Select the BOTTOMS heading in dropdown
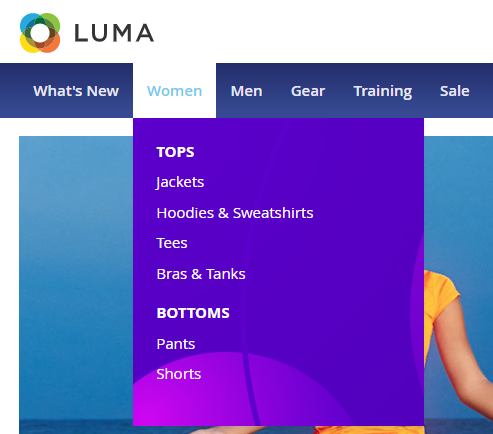Screen dimensions: 493x434 (193, 313)
